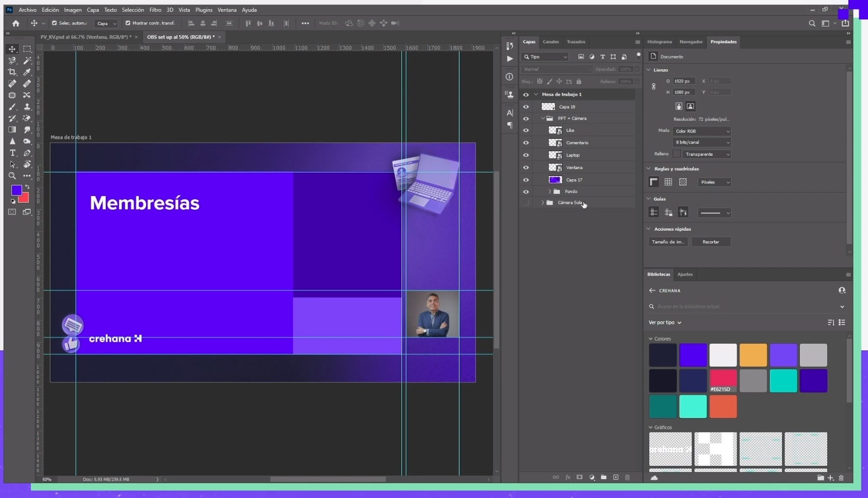This screenshot has width=868, height=498.
Task: Delete layer using trash icon
Action: click(627, 477)
